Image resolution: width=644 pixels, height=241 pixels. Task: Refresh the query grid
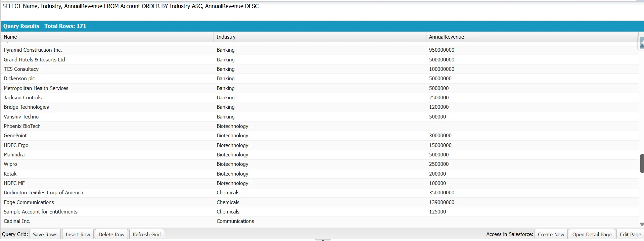[x=147, y=234]
